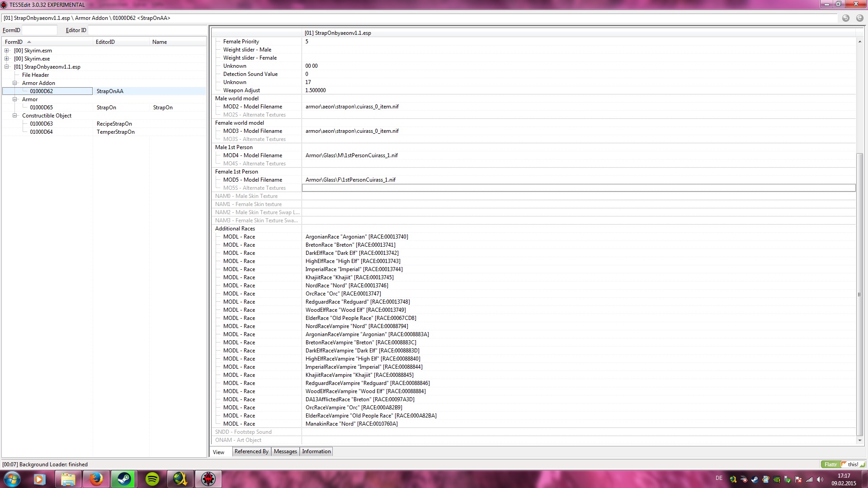The height and width of the screenshot is (488, 868).
Task: Click the Weapon Adjust value 1.500000
Action: [316, 90]
